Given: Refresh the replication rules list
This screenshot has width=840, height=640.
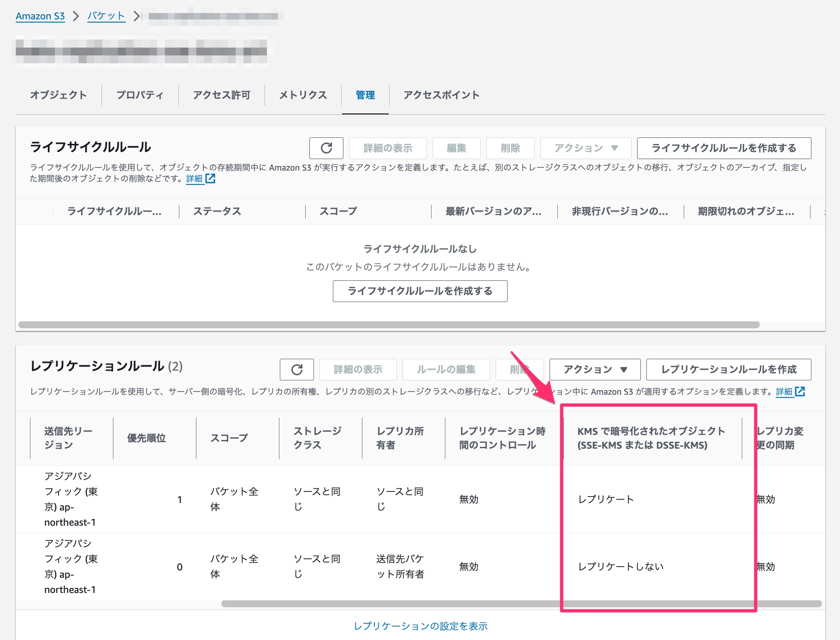Looking at the screenshot, I should [296, 369].
